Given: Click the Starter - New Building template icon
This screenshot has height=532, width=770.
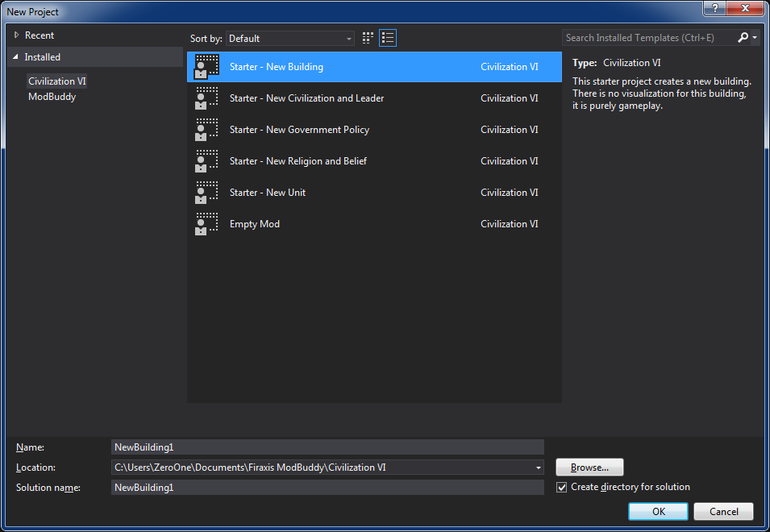Looking at the screenshot, I should point(206,67).
